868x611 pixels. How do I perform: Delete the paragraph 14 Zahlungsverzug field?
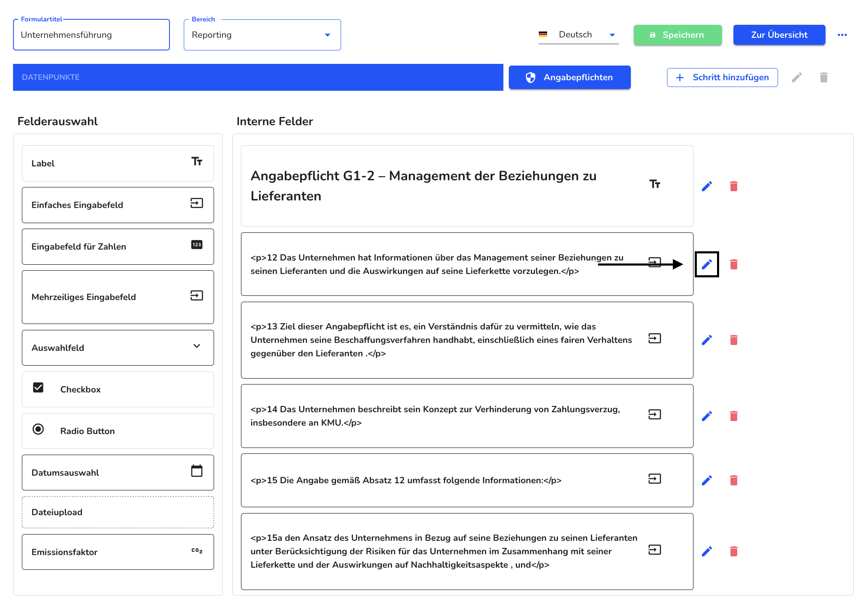[734, 416]
